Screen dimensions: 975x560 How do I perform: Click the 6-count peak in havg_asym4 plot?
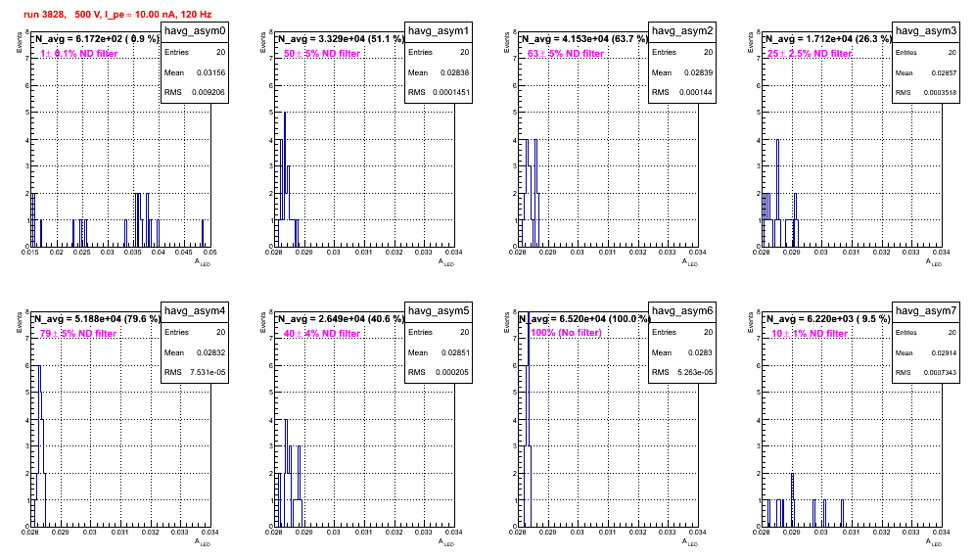pyautogui.click(x=39, y=445)
